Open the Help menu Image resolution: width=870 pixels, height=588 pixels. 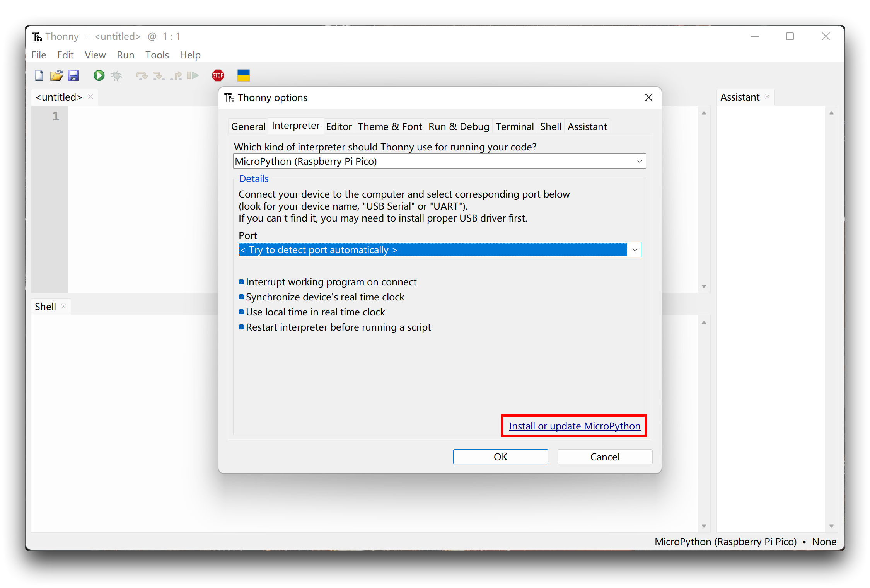[190, 55]
